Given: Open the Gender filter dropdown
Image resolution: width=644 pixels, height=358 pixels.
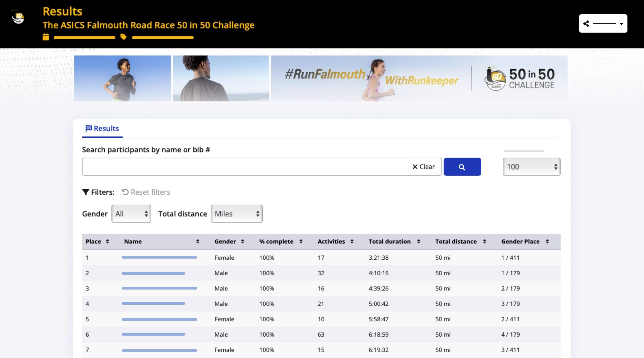Looking at the screenshot, I should pos(131,214).
